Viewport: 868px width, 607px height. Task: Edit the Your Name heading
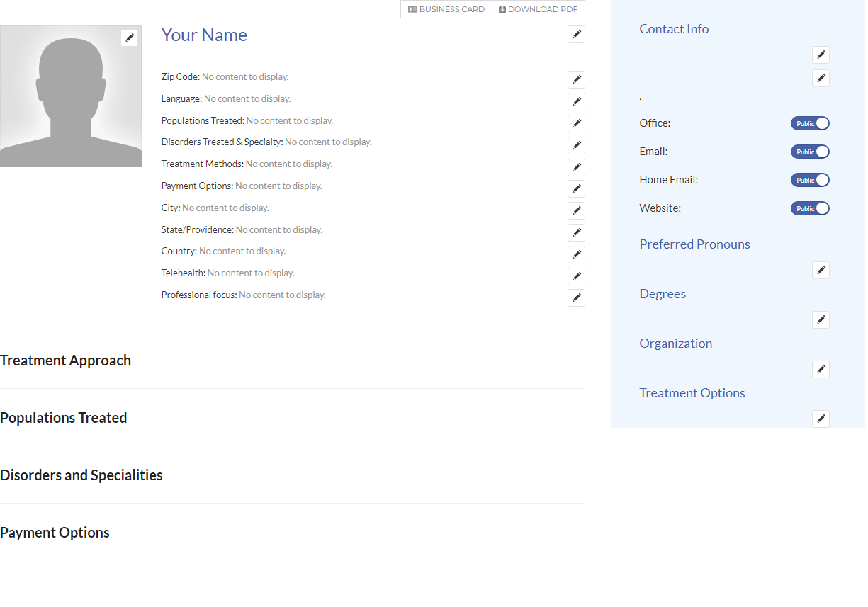[576, 35]
